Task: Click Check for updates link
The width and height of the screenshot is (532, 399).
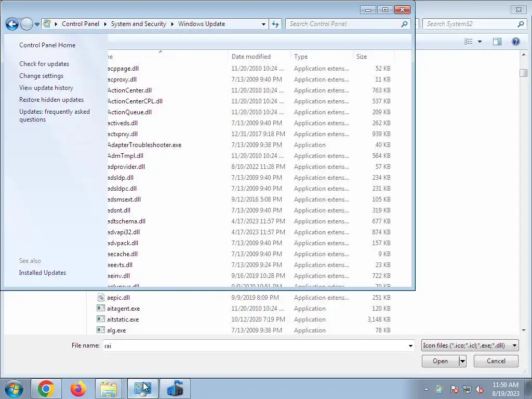Action: click(x=44, y=64)
